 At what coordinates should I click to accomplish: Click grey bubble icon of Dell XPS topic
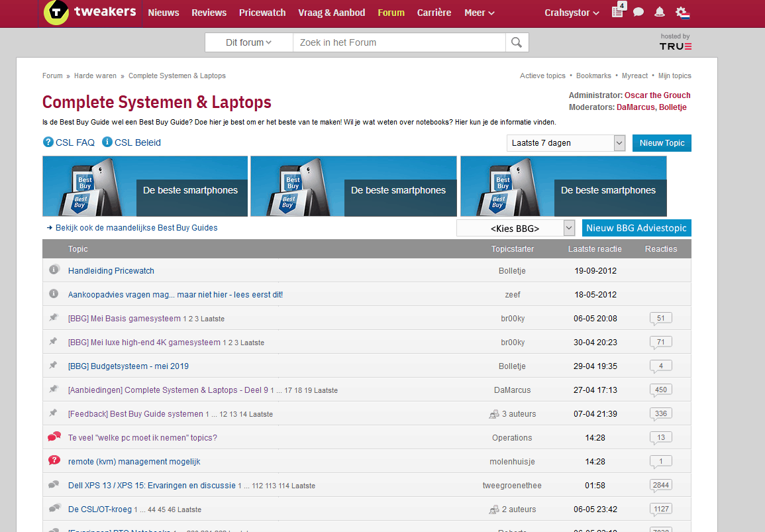click(x=54, y=485)
